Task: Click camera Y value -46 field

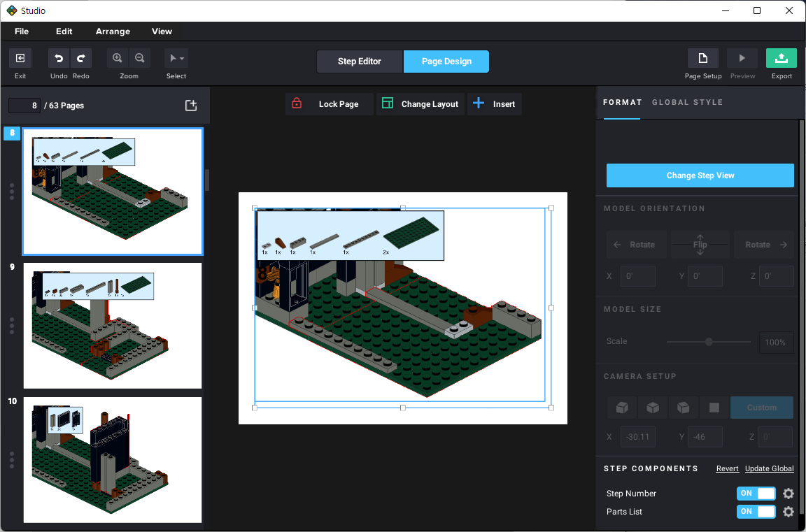Action: pos(705,437)
